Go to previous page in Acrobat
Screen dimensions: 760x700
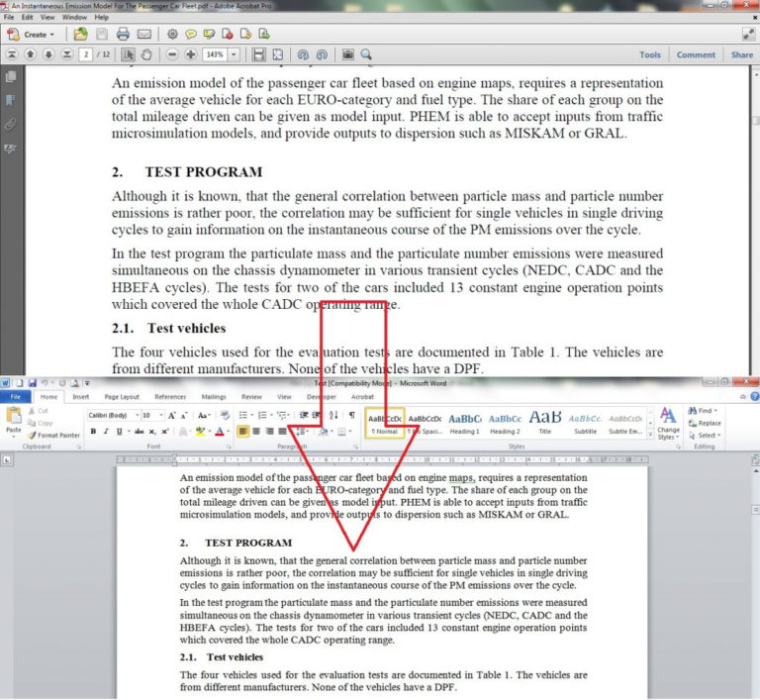[30, 54]
